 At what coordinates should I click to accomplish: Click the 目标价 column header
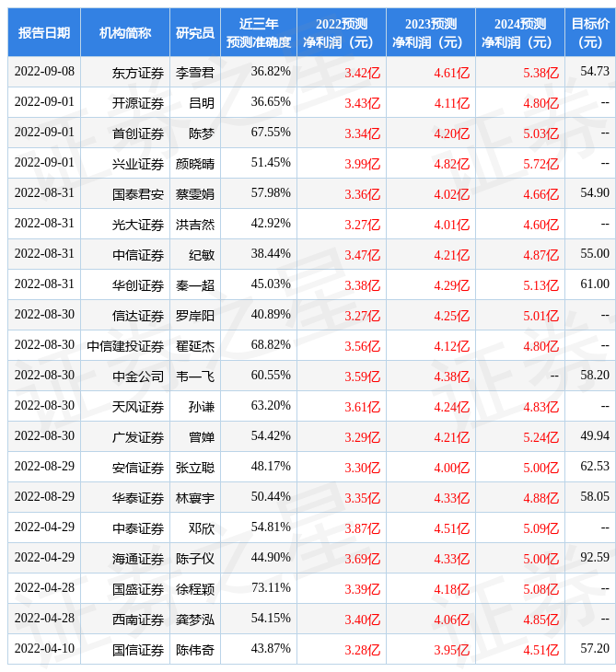click(590, 32)
